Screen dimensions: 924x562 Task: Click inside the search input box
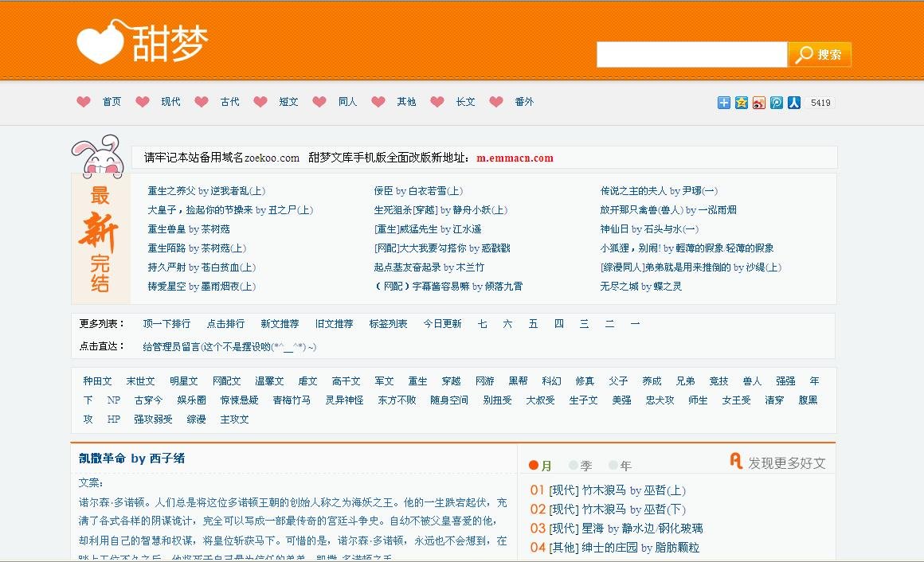[x=691, y=55]
